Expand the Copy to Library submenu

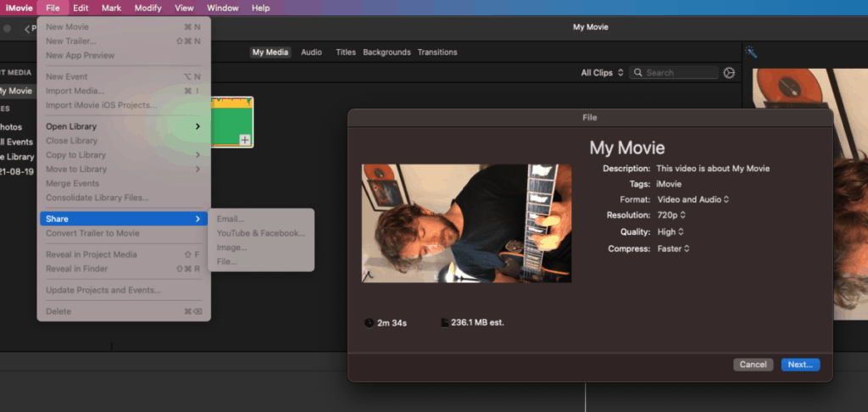[x=124, y=155]
